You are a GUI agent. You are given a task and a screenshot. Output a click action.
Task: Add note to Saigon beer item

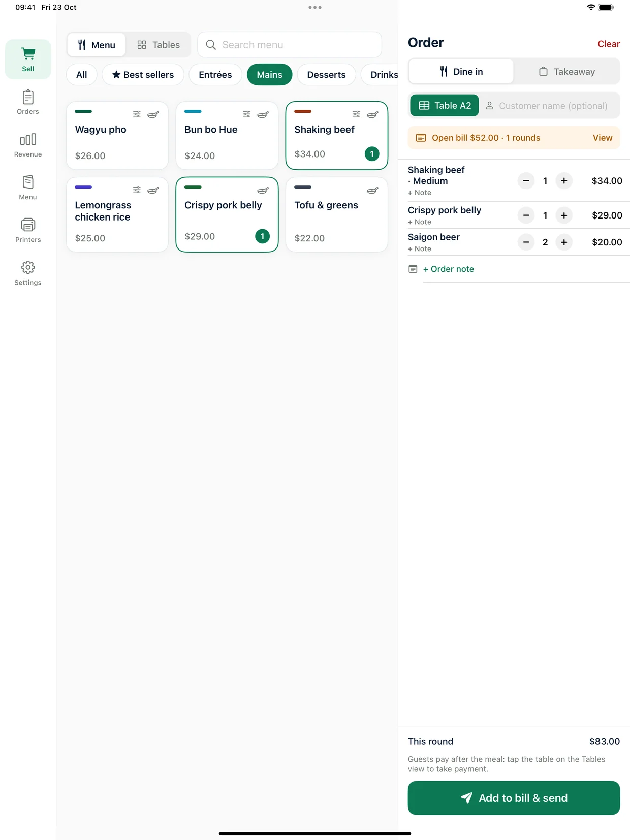(x=420, y=249)
